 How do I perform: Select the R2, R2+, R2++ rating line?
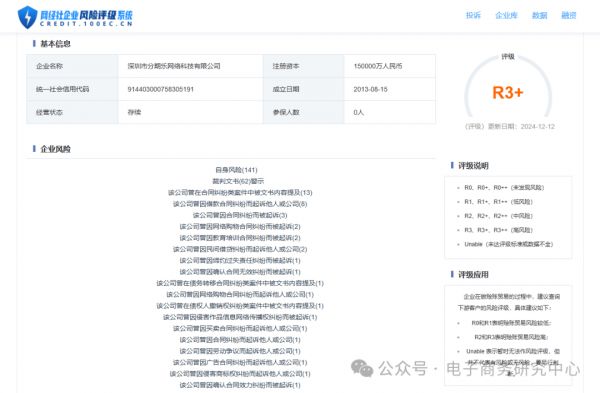point(498,216)
